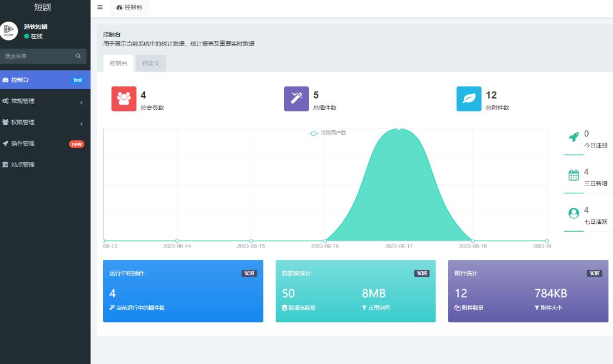
Task: Click the 在线 status text
Action: (37, 37)
